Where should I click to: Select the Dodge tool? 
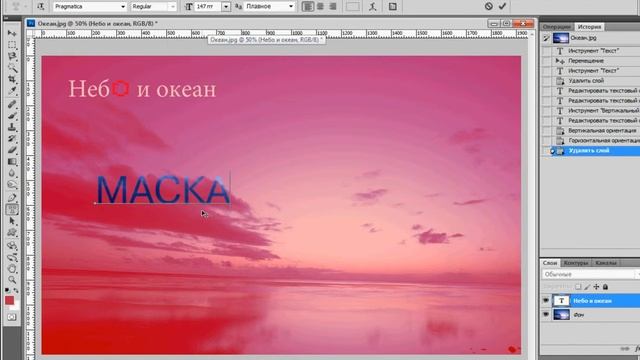[x=12, y=184]
